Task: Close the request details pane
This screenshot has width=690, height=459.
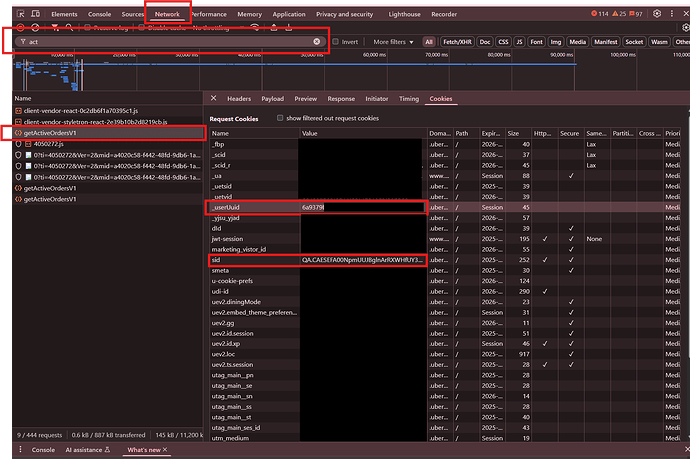Action: pyautogui.click(x=213, y=99)
